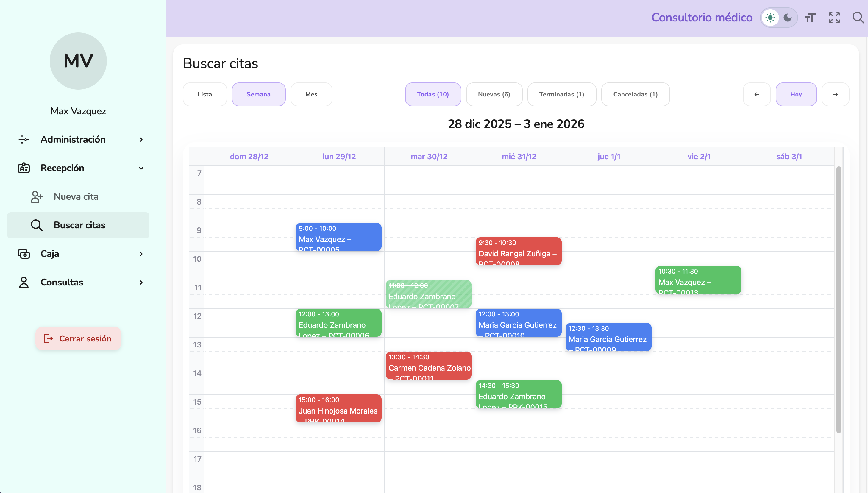This screenshot has width=868, height=493.
Task: Switch calendar to Semana view
Action: 258,94
